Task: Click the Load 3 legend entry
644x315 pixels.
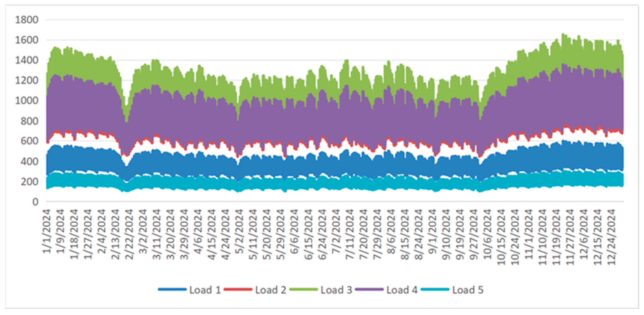Action: 336,290
